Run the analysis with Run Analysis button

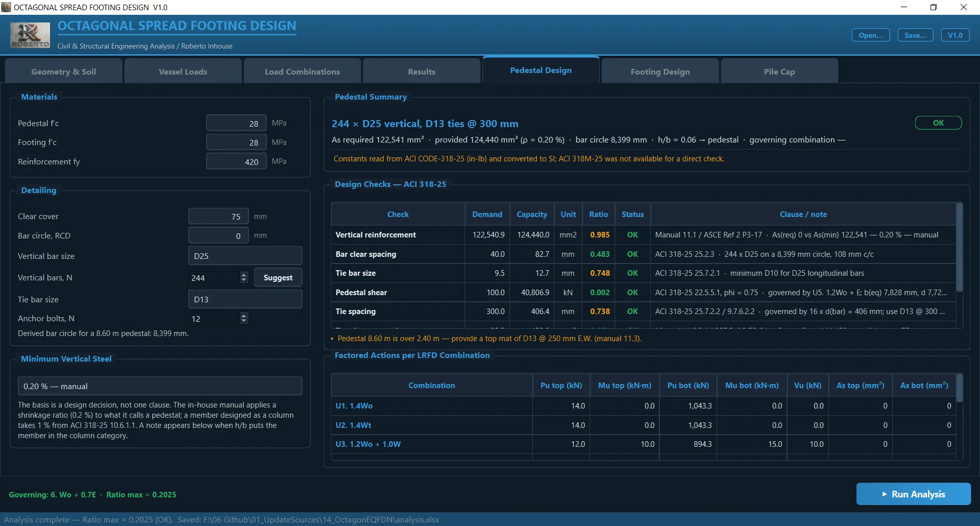coord(914,494)
